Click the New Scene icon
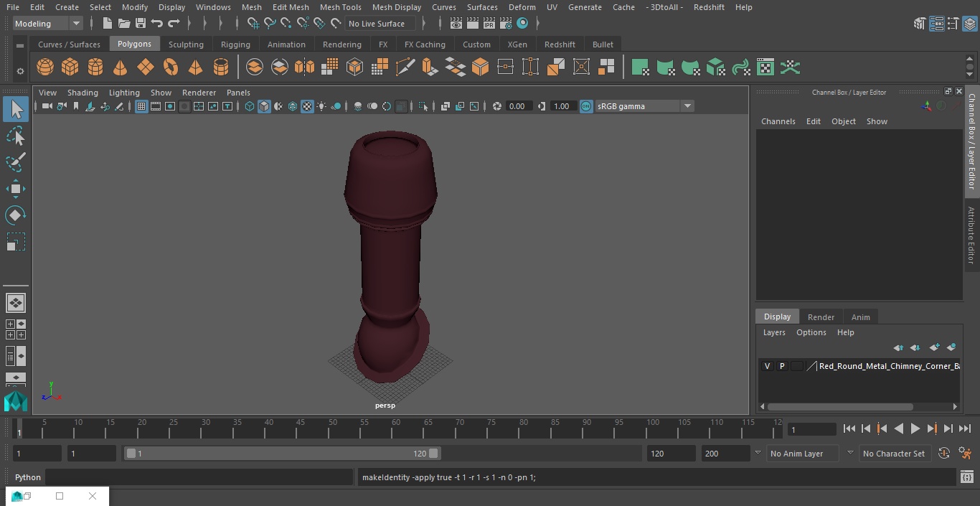 [x=108, y=24]
